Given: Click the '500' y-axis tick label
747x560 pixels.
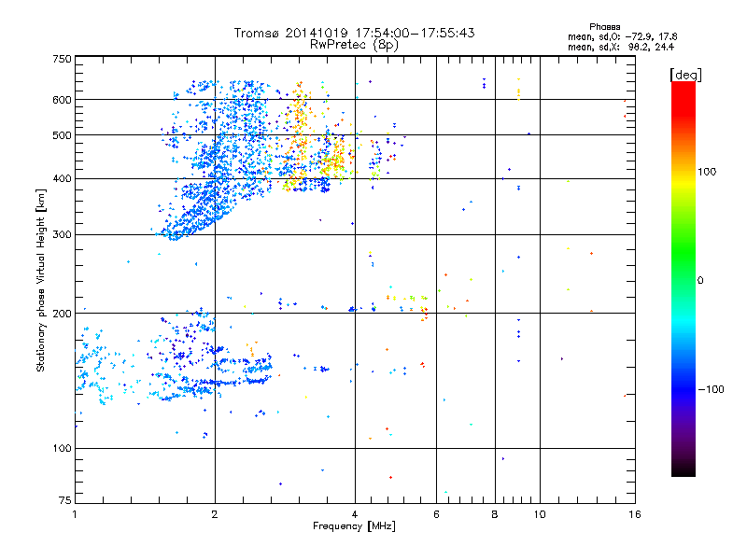Looking at the screenshot, I should [x=62, y=135].
